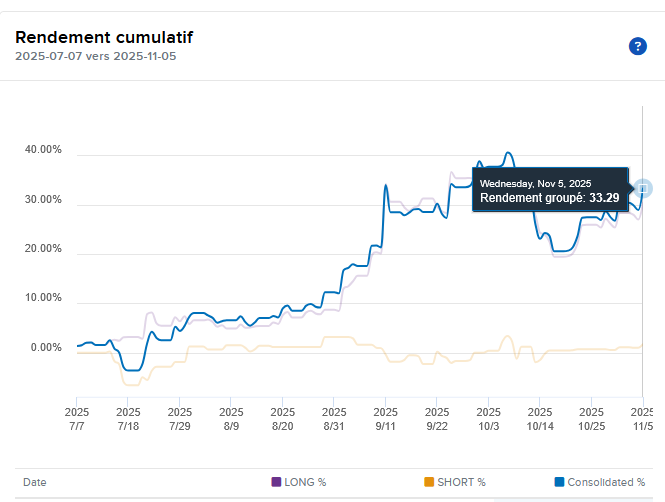The width and height of the screenshot is (665, 502).
Task: Click the 2025 7/7 x-axis label
Action: [x=77, y=418]
